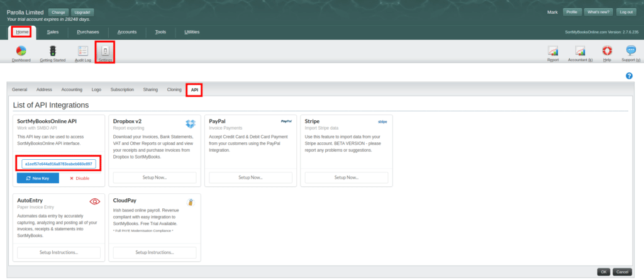644x280 pixels.
Task: Open the Report chart icon
Action: coord(553,51)
